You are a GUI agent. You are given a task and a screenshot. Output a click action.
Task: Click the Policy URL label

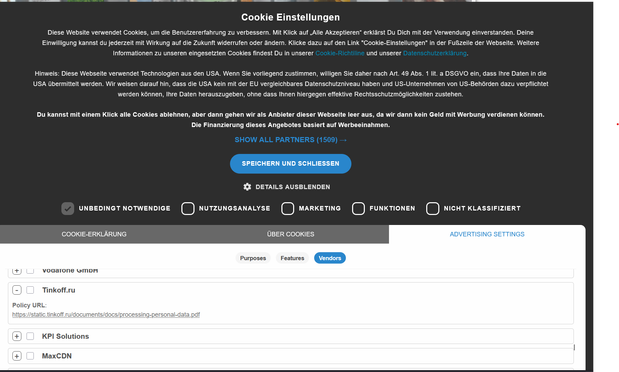tap(29, 305)
